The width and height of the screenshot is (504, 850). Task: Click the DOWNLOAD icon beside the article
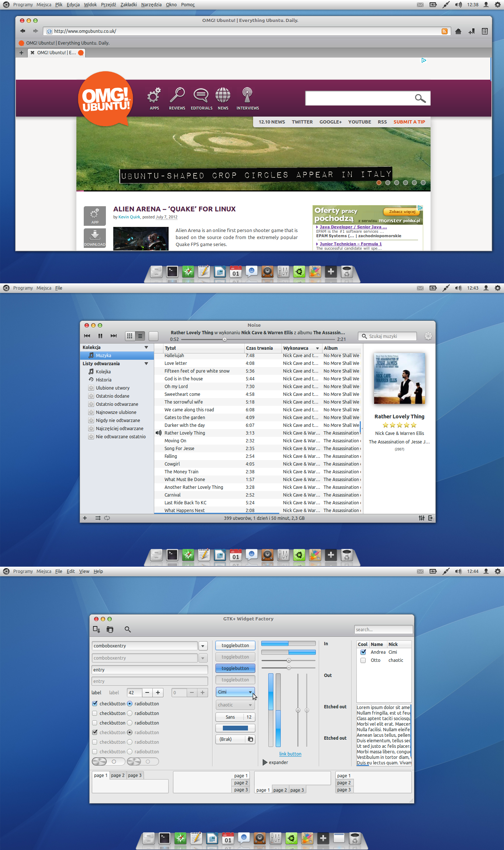coord(95,238)
